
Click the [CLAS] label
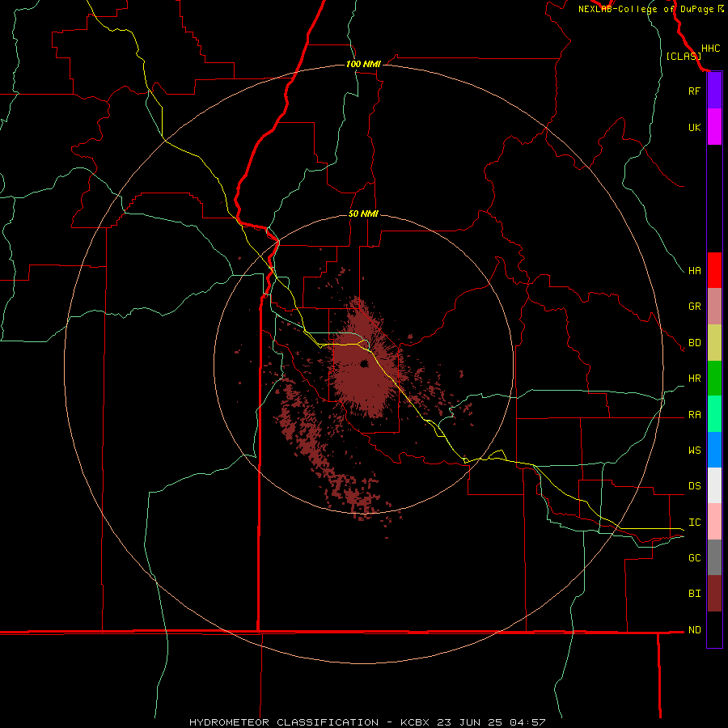[x=684, y=56]
